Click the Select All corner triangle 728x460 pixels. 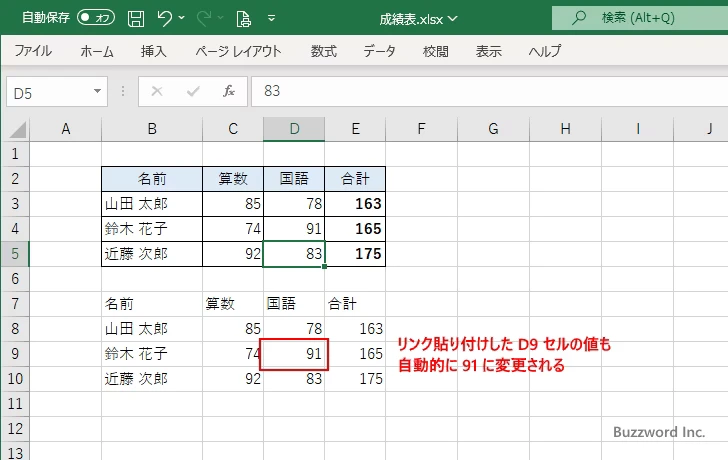coord(18,130)
